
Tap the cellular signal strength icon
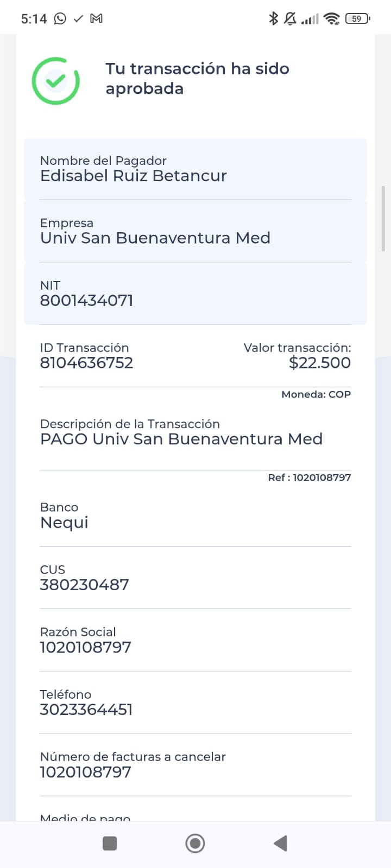coord(310,20)
